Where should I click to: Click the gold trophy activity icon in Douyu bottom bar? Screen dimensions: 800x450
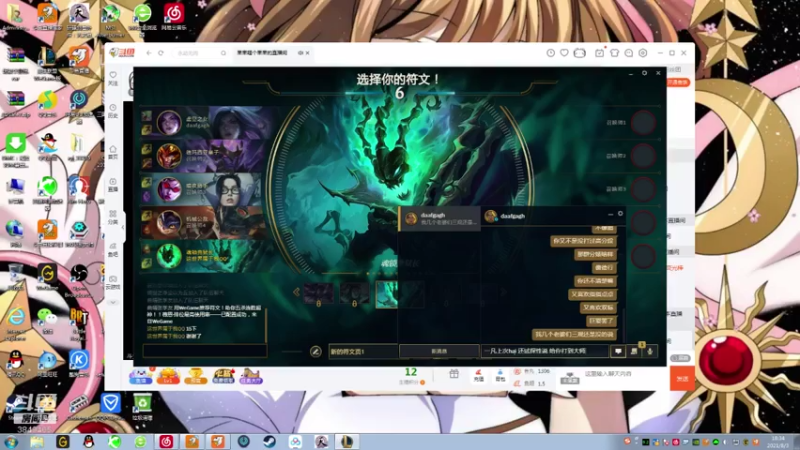(195, 376)
